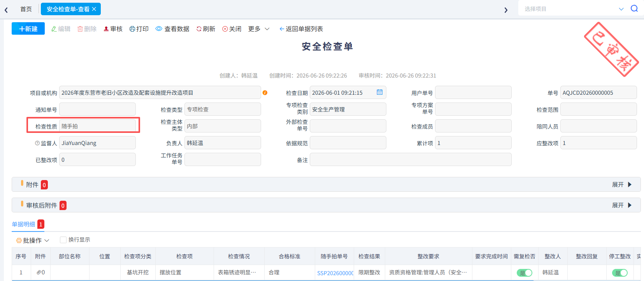Click the 刷新 toolbar item
Screen dimensions: 644x281
coord(206,29)
